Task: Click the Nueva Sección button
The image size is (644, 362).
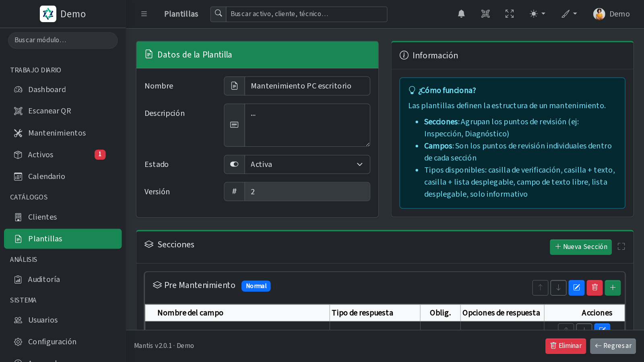Action: [x=580, y=247]
